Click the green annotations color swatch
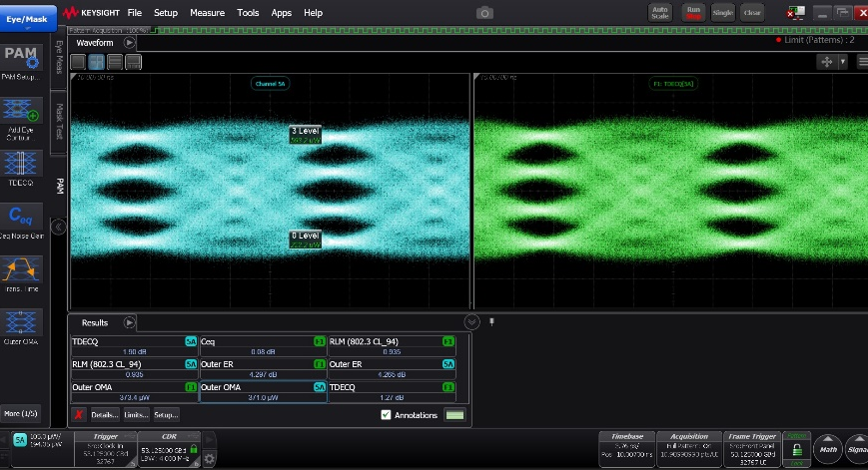 tap(455, 414)
